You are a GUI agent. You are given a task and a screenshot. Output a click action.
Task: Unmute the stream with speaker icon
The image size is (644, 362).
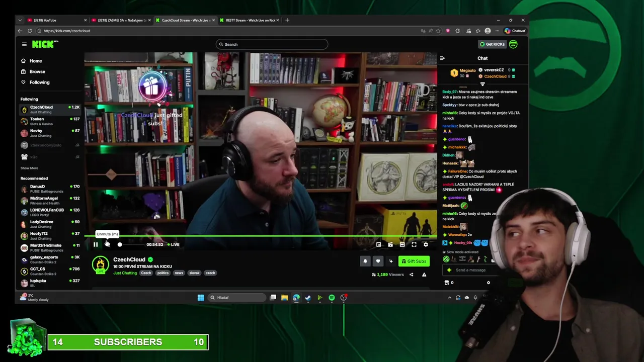(x=107, y=245)
